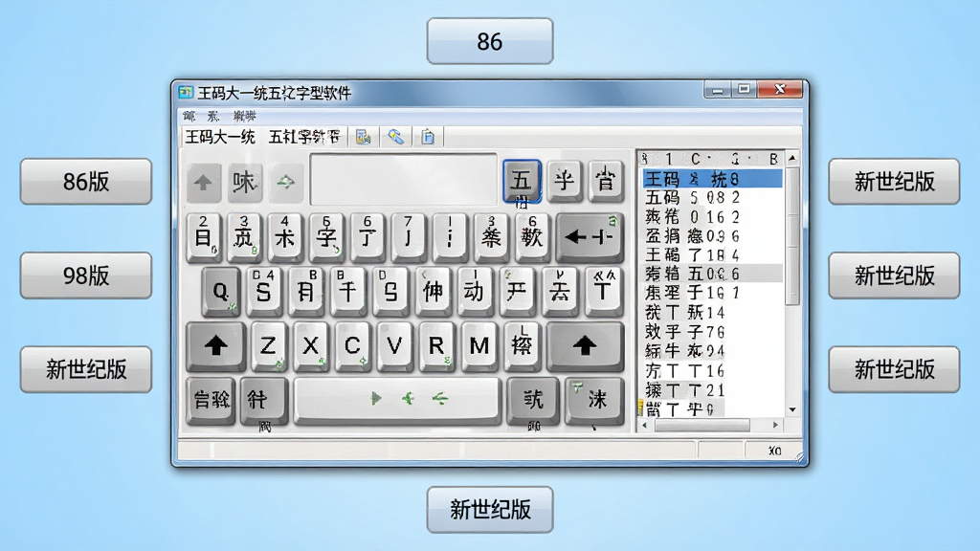Click the R key

tap(436, 346)
